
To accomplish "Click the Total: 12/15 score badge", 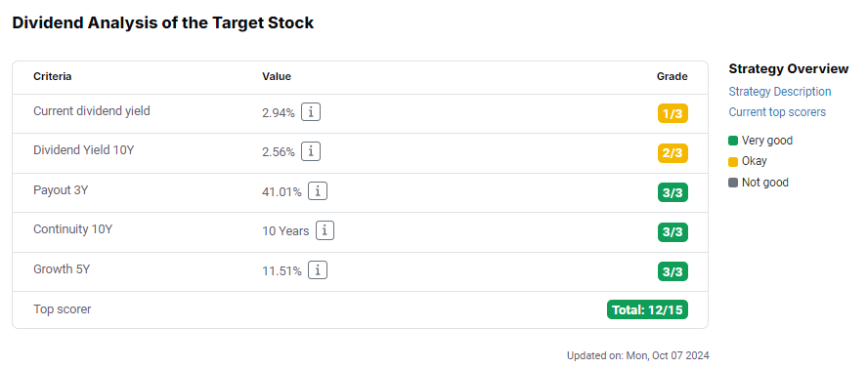I will point(647,309).
